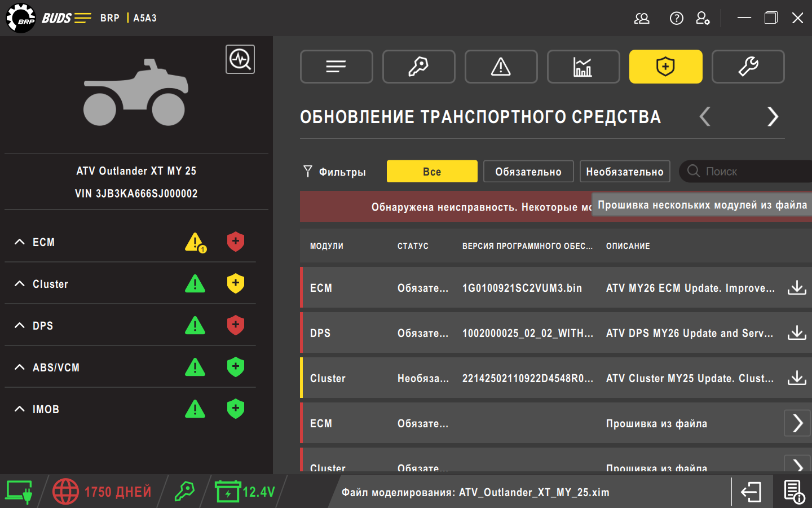This screenshot has width=812, height=508.
Task: Download the DPS MY26 update
Action: (797, 332)
